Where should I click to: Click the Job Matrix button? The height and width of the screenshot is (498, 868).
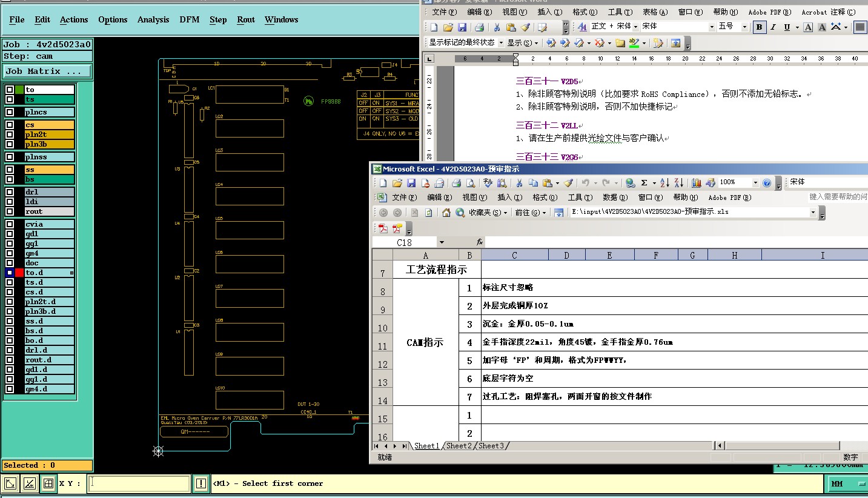[47, 71]
